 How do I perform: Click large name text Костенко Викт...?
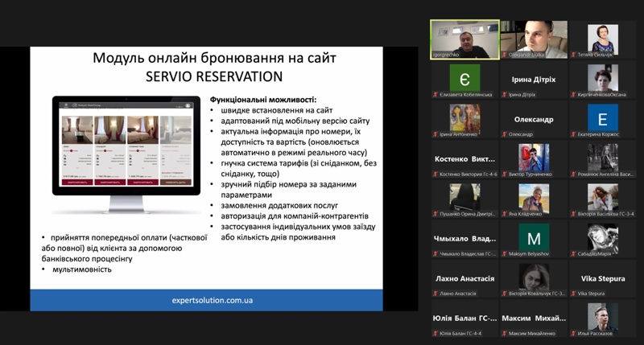pyautogui.click(x=465, y=159)
